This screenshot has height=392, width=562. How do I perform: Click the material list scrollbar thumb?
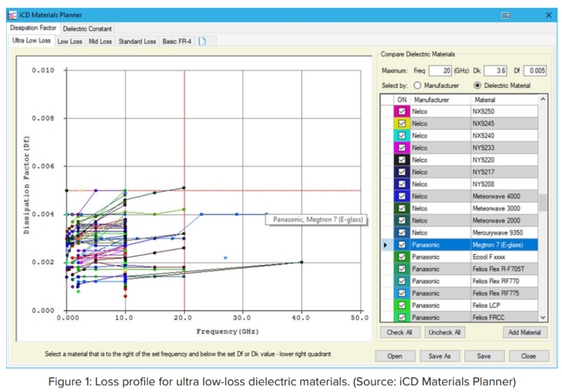click(x=543, y=202)
